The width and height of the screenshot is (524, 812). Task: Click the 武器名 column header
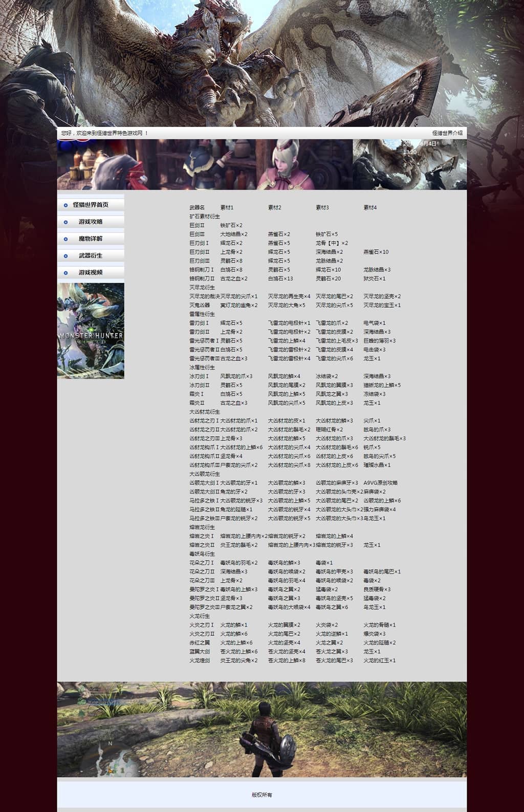click(x=197, y=208)
